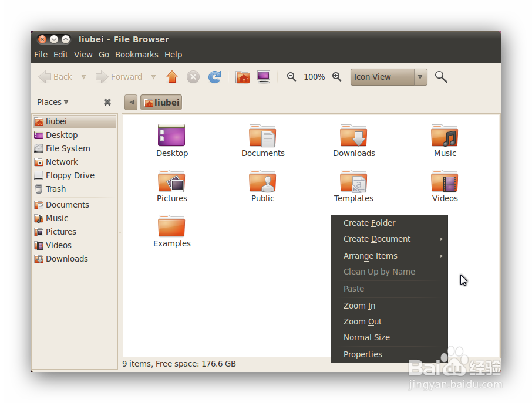Image resolution: width=532 pixels, height=403 pixels.
Task: Choose Create Folder from context menu
Action: point(389,223)
